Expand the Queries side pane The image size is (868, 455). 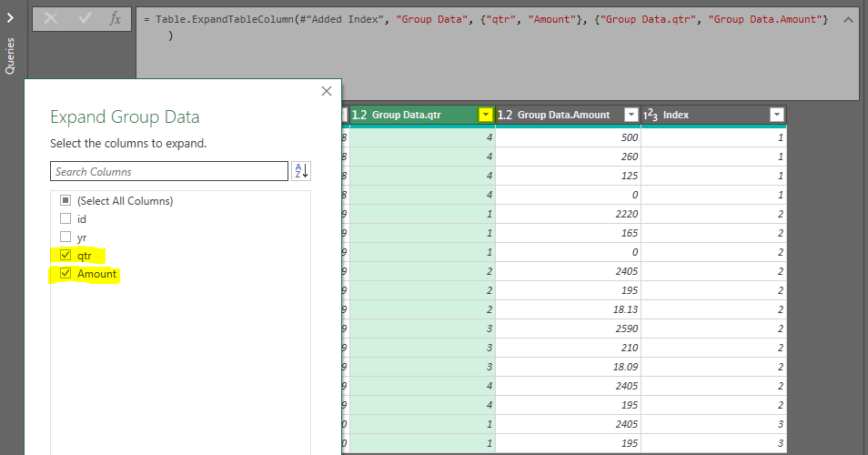10,17
